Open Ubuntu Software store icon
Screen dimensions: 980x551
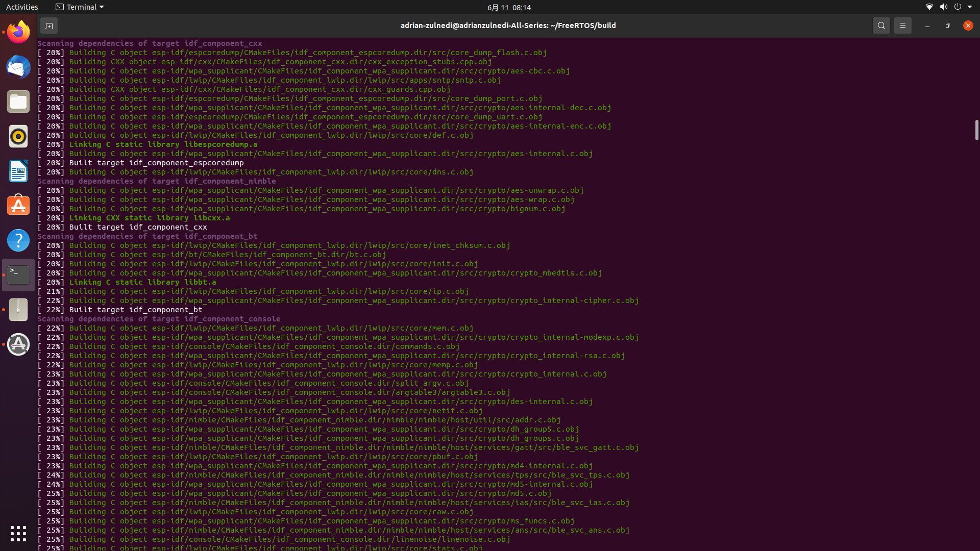coord(18,206)
